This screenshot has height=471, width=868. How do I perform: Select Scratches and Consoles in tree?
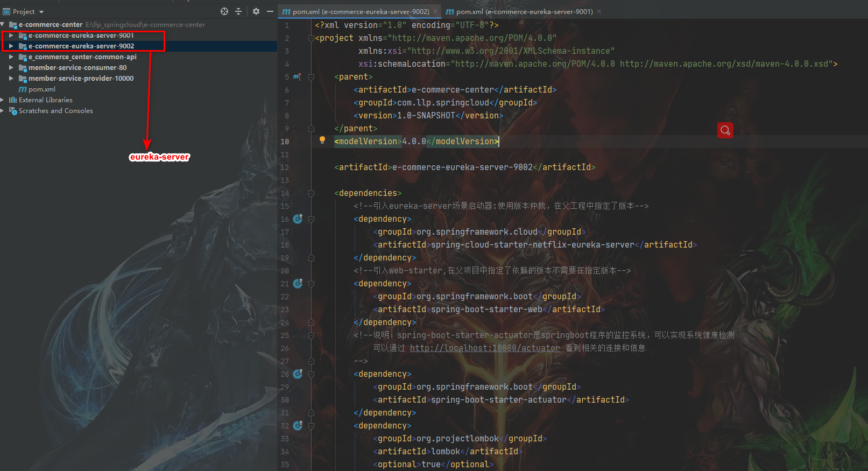tap(56, 111)
